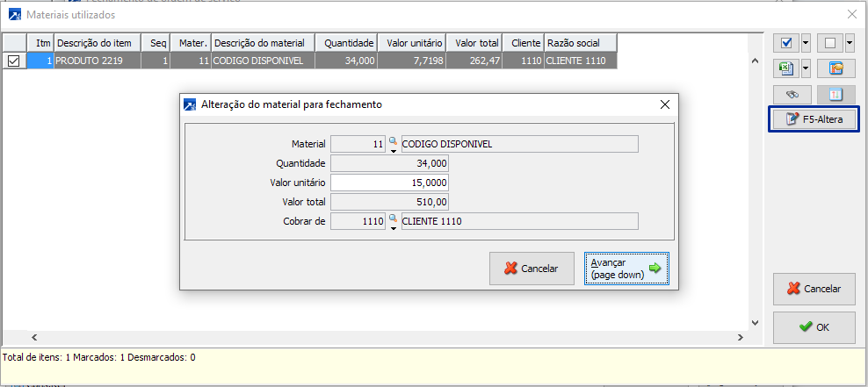Click the 7,7198 unit value cell

412,61
